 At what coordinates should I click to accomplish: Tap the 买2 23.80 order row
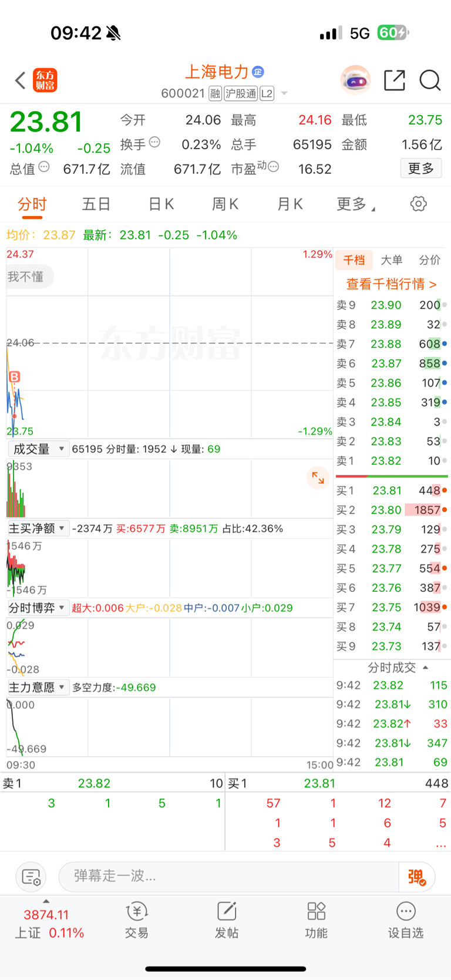392,510
